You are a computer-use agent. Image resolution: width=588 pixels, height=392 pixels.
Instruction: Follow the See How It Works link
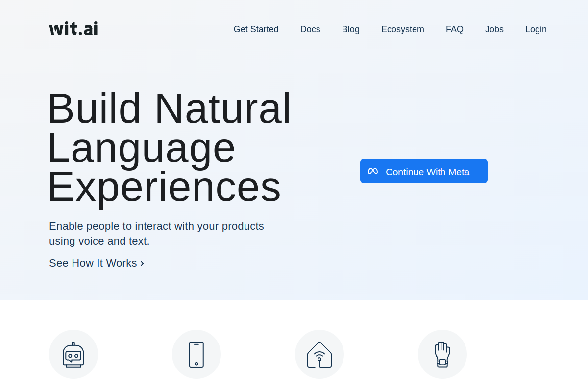93,263
